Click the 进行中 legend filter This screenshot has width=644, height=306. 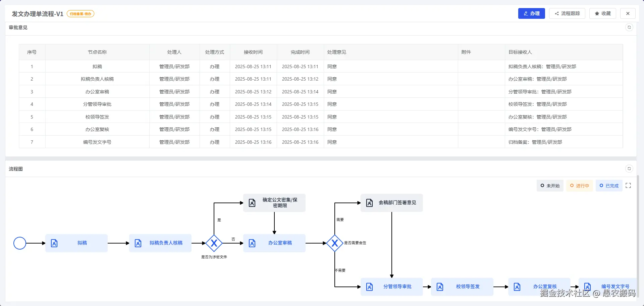(580, 185)
